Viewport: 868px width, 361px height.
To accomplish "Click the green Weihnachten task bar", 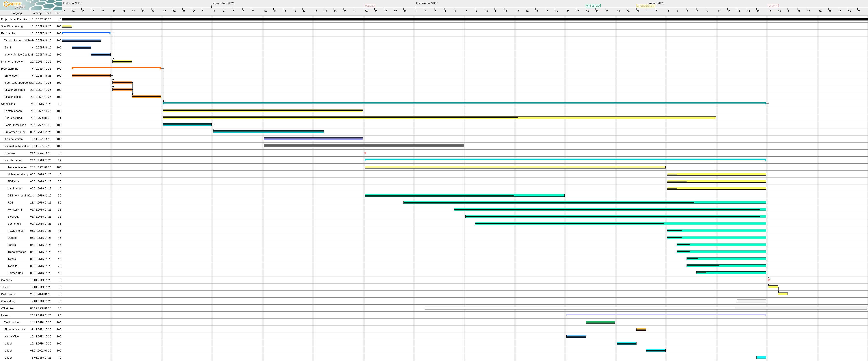I will [x=600, y=322].
